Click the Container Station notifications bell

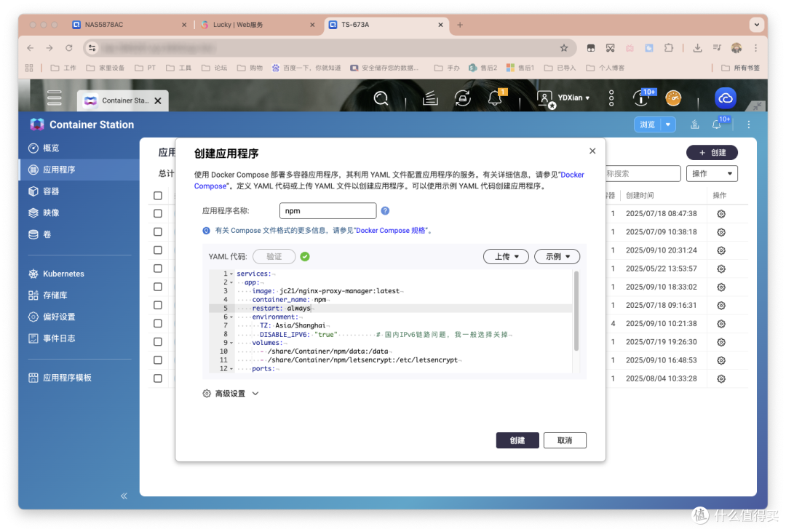click(718, 124)
